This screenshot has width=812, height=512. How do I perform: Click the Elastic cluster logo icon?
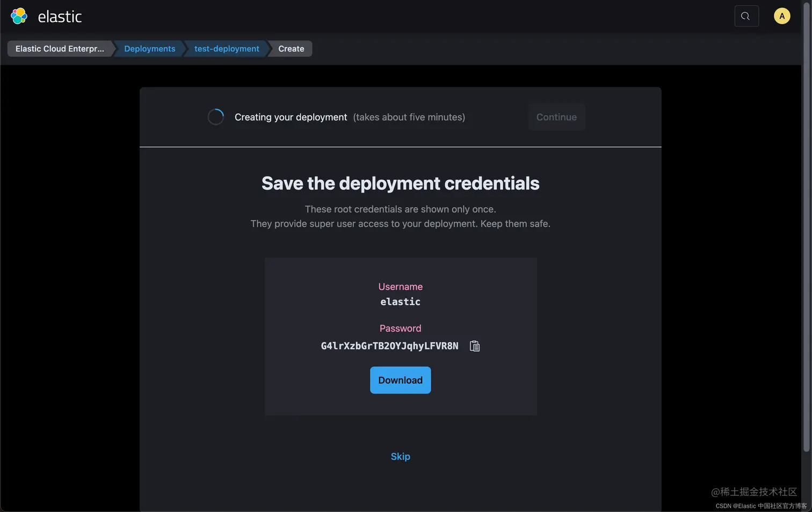19,16
